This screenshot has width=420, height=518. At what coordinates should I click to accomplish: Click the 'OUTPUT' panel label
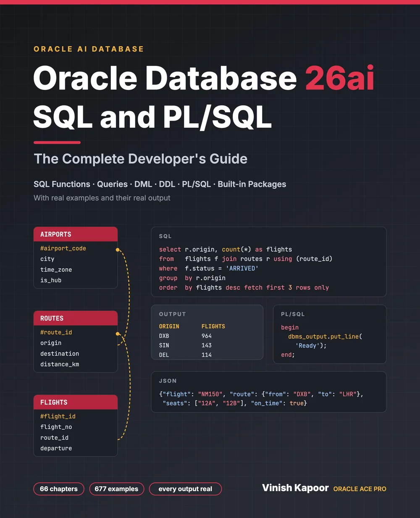[x=173, y=314]
